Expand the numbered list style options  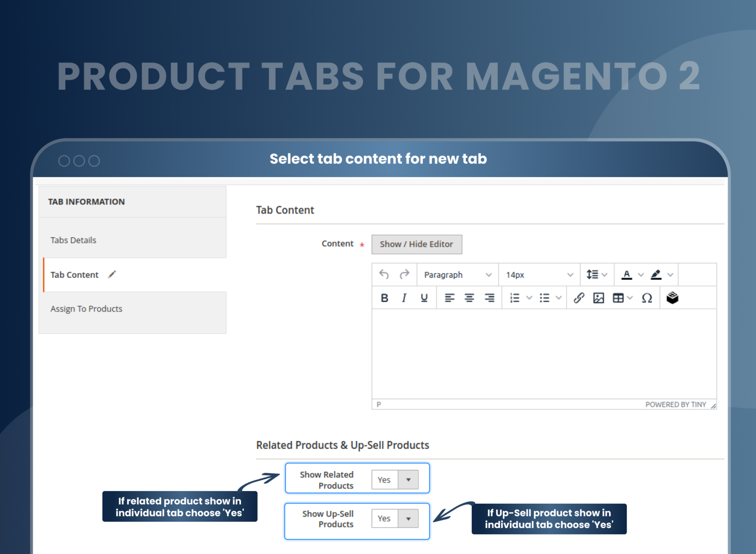point(529,298)
